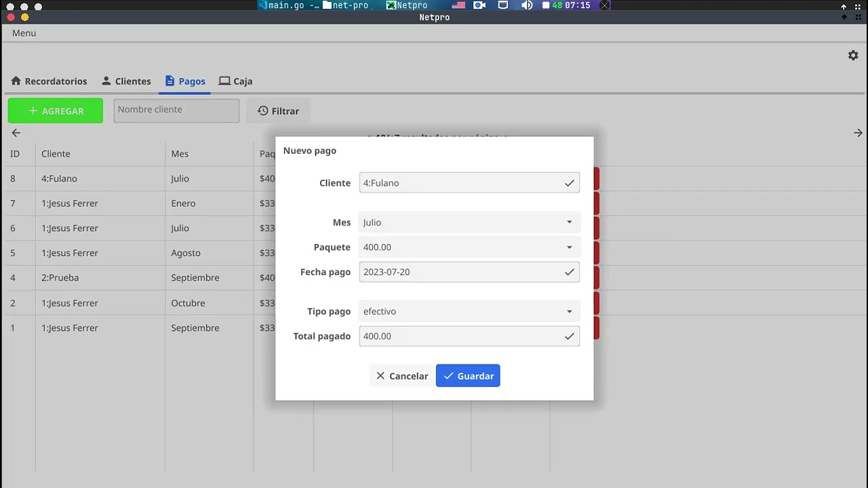Click Septiembre in row ID 4
Viewport: 868px width, 488px height.
coord(195,278)
